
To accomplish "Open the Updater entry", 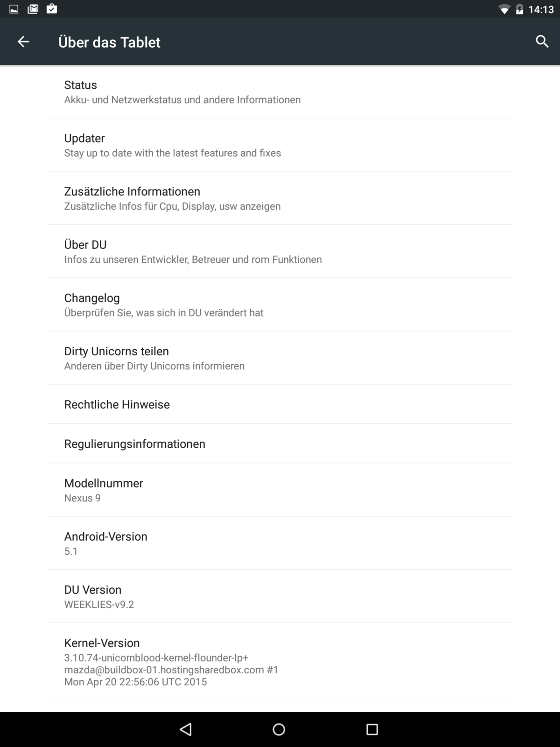I will (280, 145).
